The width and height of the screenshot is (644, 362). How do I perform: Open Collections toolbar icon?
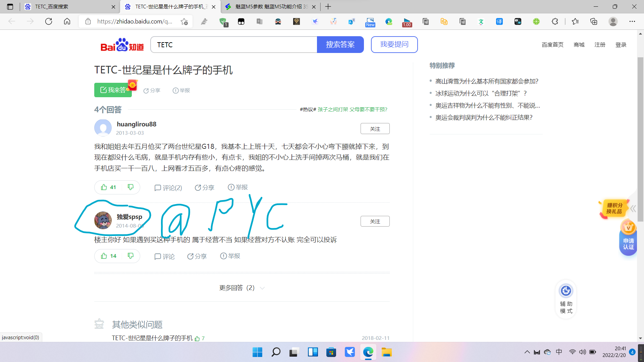coord(594,21)
